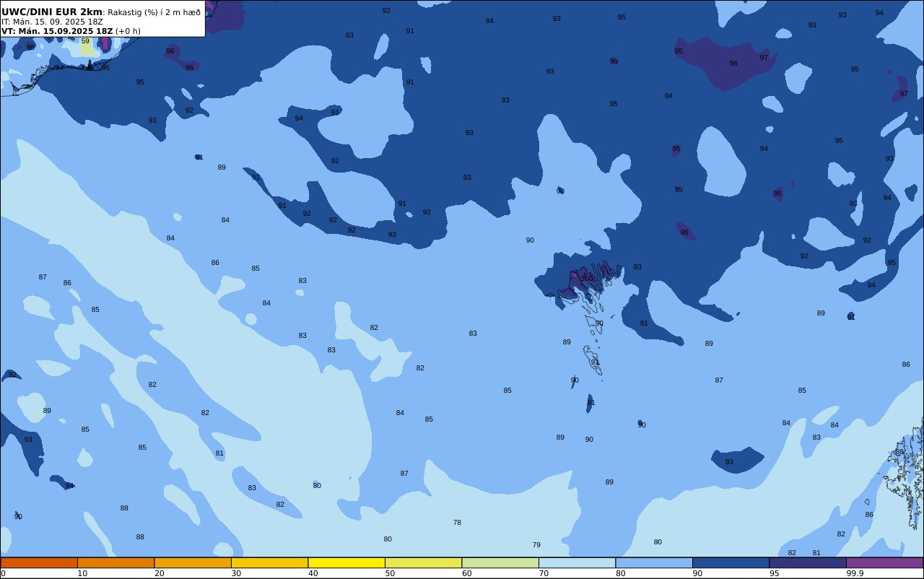Click the "79" humidity value on the map
The image size is (924, 579).
tap(536, 545)
